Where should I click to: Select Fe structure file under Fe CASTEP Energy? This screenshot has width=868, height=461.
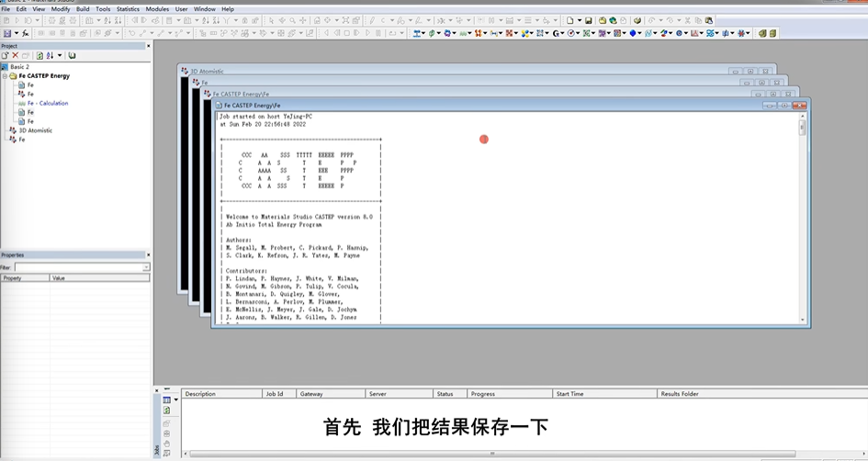coord(30,94)
